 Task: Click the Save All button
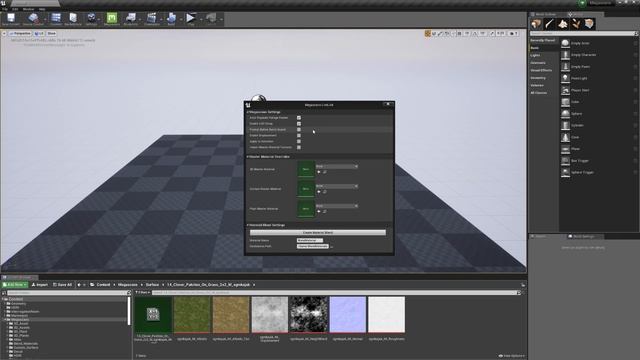pos(62,284)
